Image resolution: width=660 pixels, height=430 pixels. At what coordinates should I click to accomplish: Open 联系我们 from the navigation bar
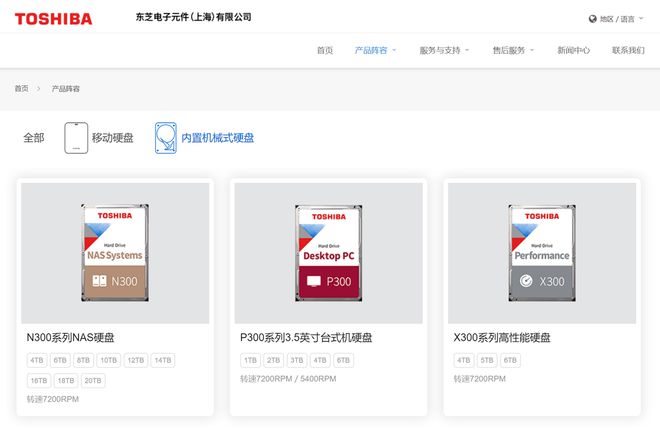(628, 50)
